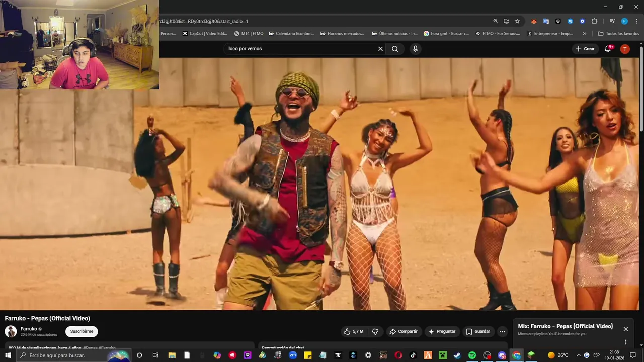The width and height of the screenshot is (644, 362).
Task: Open the YouTube account avatar menu
Action: point(625,49)
